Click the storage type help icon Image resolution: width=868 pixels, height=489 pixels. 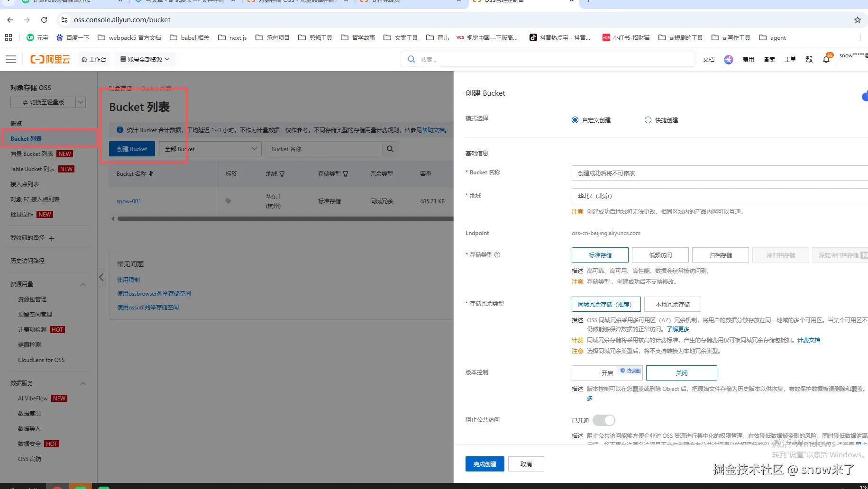[497, 255]
